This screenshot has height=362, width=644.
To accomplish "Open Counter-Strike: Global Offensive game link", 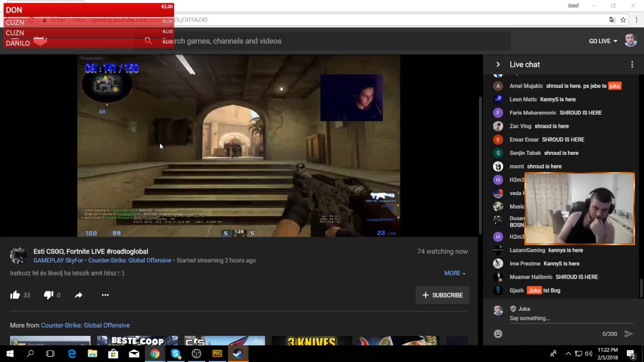I will pos(130,260).
